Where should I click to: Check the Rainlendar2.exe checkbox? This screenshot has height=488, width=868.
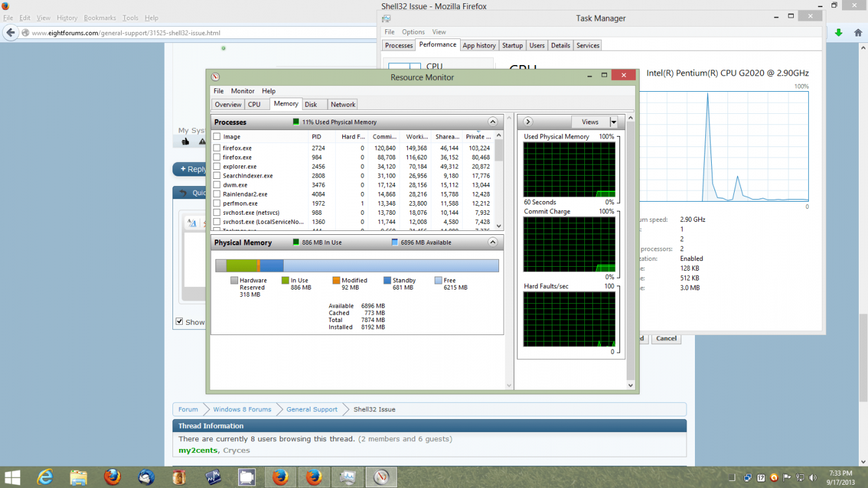click(217, 194)
